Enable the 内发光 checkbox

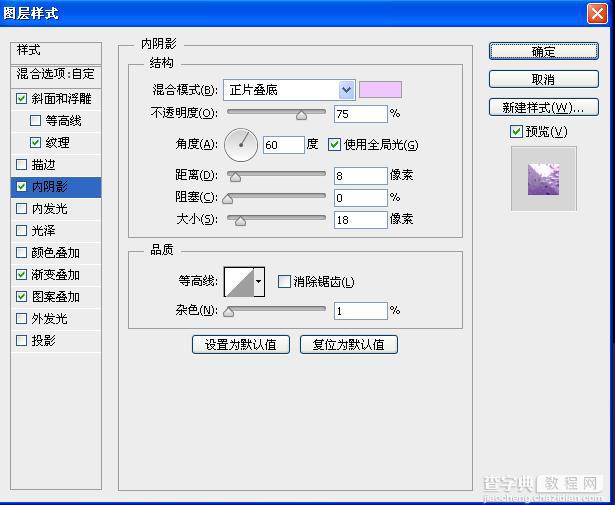click(x=22, y=208)
